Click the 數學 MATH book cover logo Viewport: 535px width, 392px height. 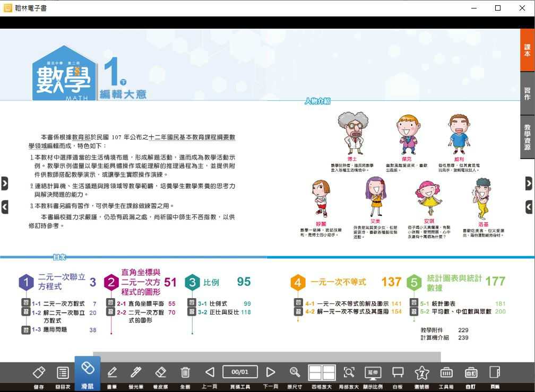(64, 73)
